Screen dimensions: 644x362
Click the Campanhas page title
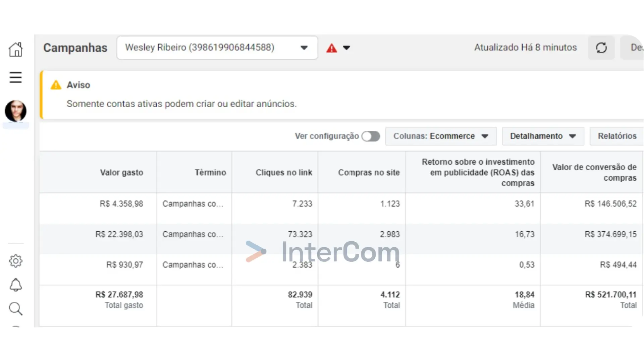pos(75,48)
